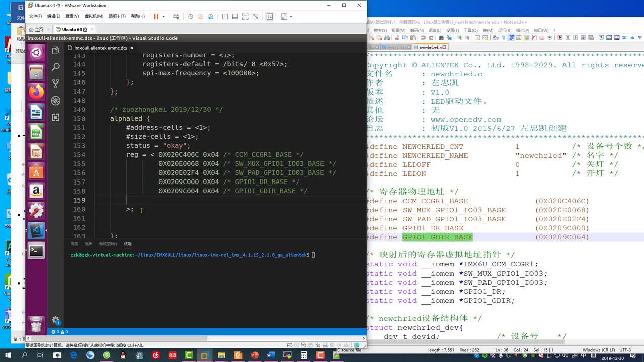Open System Settings in Ubuntu dock
The image size is (644, 362).
36,211
